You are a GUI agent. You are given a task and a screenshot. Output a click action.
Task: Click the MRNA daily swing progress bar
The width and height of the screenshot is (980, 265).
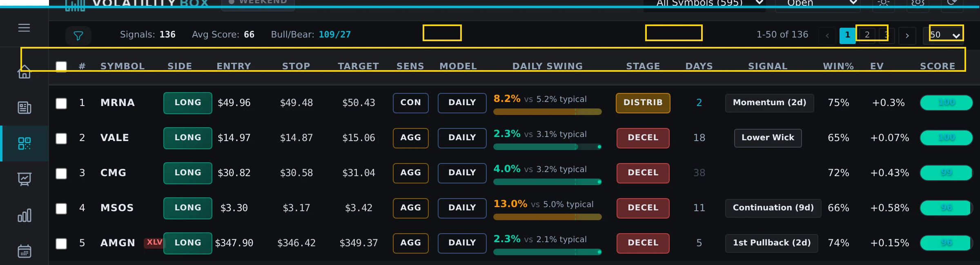548,112
